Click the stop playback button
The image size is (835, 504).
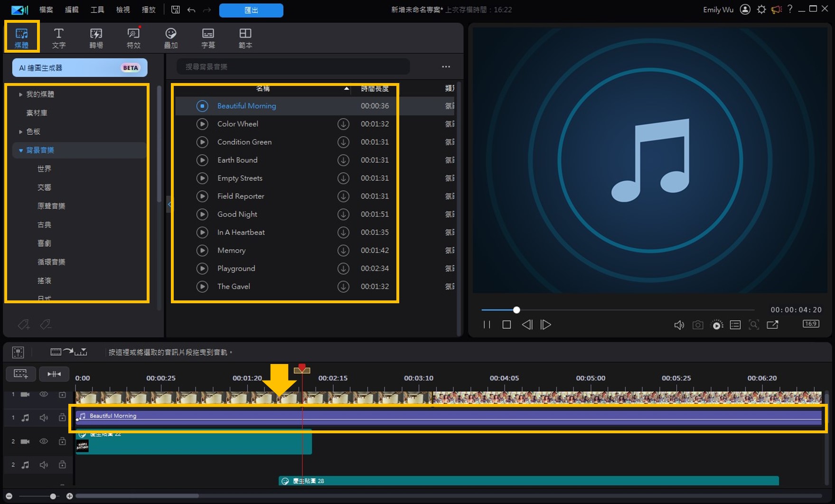pos(507,325)
